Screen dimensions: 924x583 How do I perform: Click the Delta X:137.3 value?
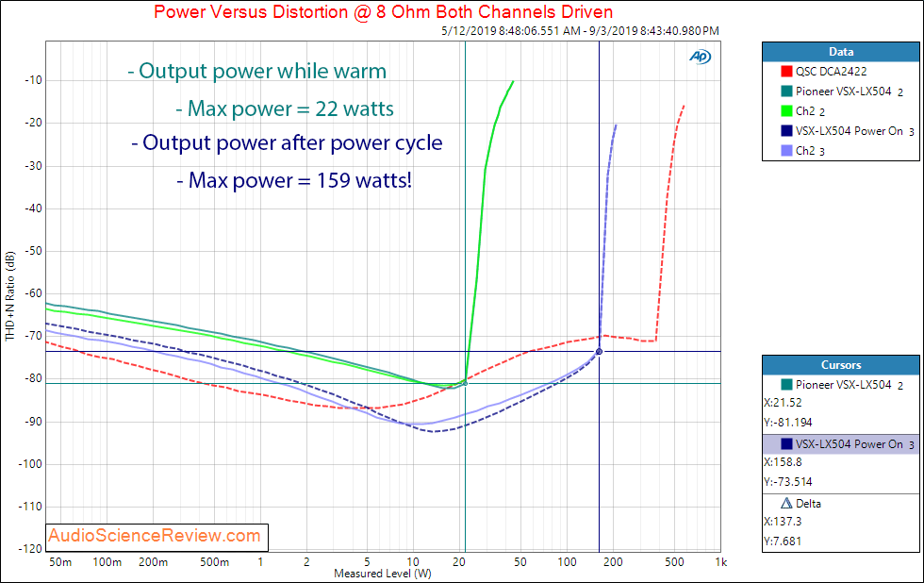point(783,522)
